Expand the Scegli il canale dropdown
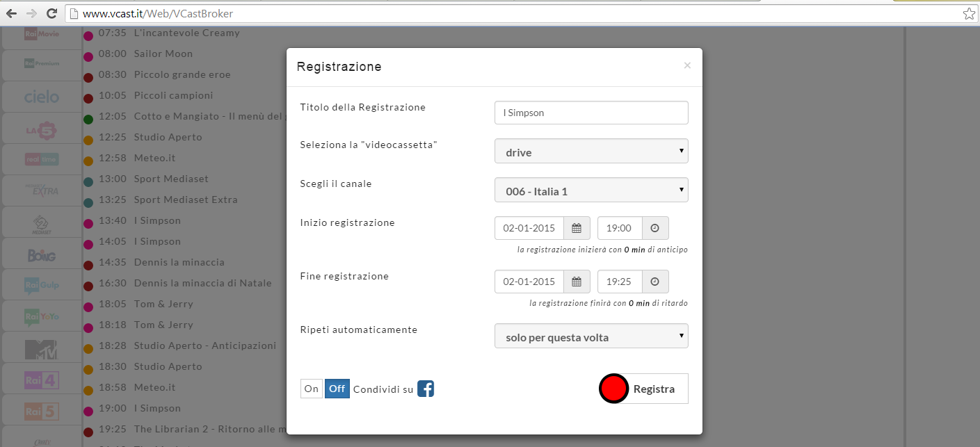Screen dimensions: 980x447 (x=591, y=190)
